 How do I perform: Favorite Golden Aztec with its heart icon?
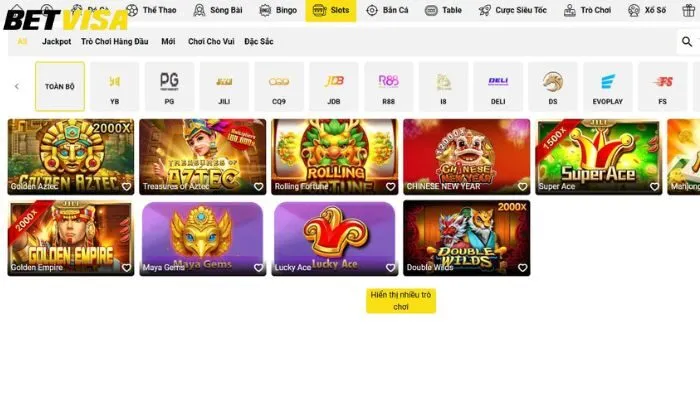[x=126, y=187]
